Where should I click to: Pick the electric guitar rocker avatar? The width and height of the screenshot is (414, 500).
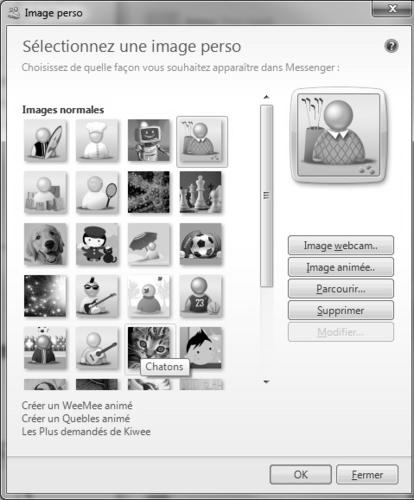coord(97,296)
